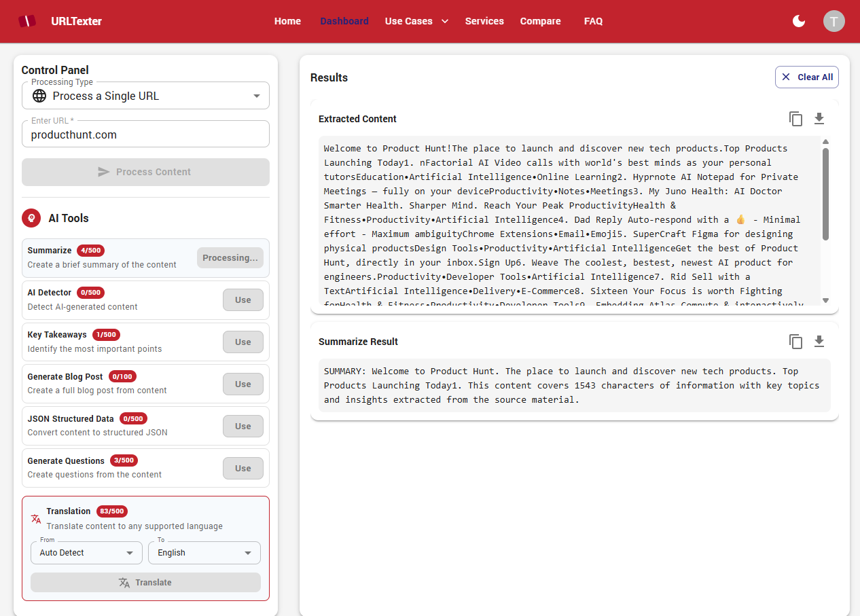Toggle dark mode moon icon
860x616 pixels.
[x=799, y=21]
